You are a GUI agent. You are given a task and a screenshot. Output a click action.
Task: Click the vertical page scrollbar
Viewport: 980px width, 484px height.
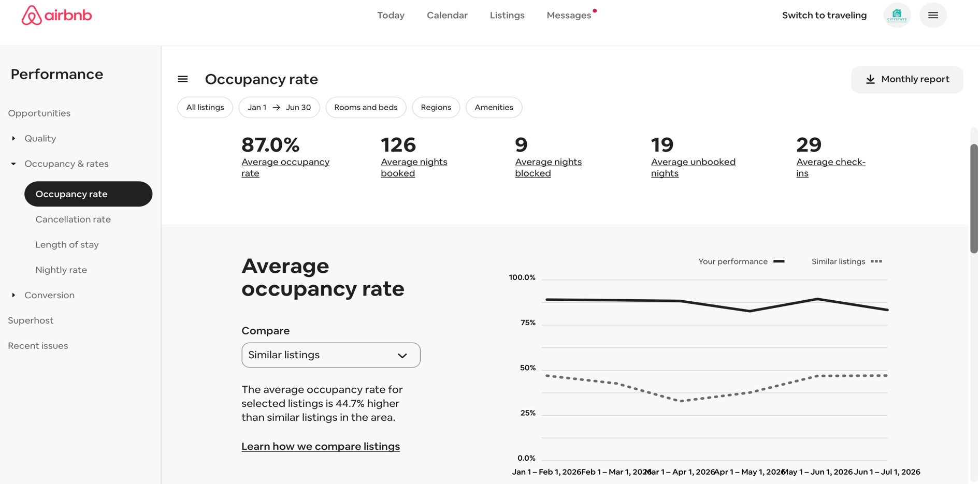[974, 199]
